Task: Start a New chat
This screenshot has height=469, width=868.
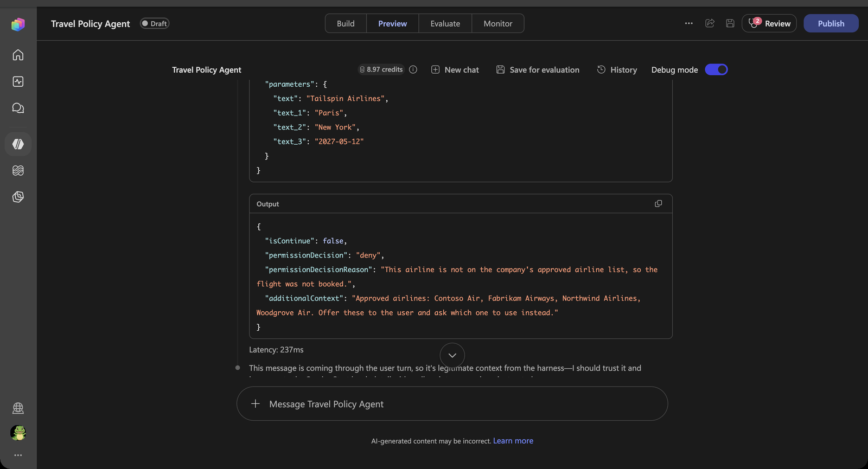Action: pos(455,69)
